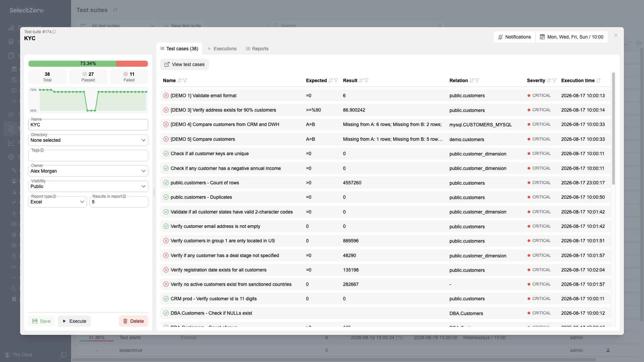Click Report type info icon
The image size is (644, 362).
pyautogui.click(x=54, y=196)
